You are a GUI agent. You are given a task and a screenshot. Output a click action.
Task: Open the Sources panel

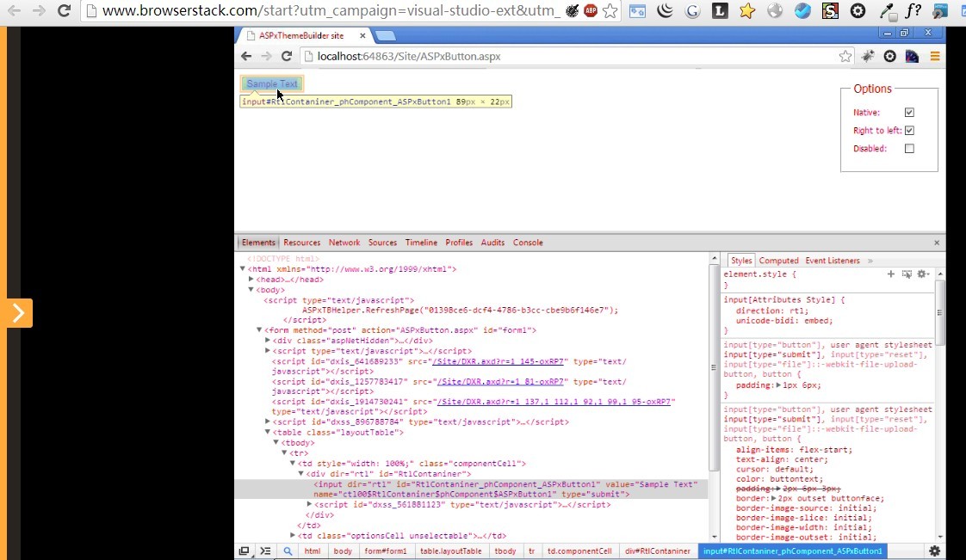[x=382, y=243]
